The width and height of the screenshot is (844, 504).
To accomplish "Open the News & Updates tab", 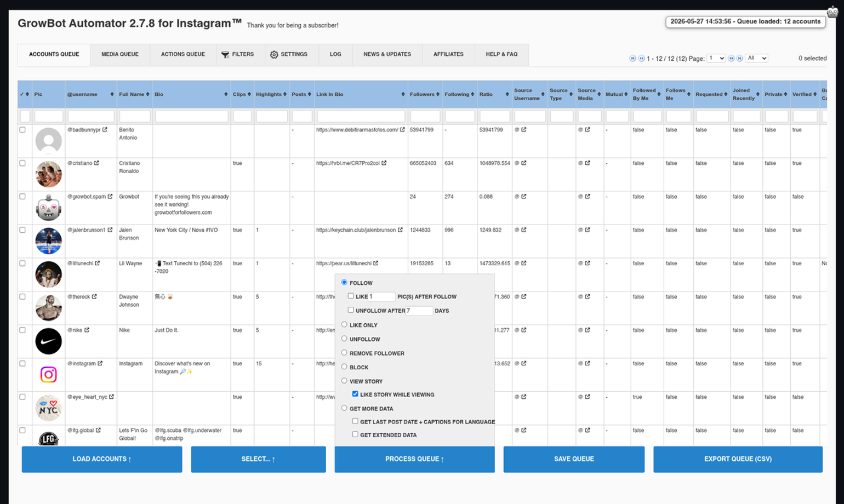I will tap(387, 55).
